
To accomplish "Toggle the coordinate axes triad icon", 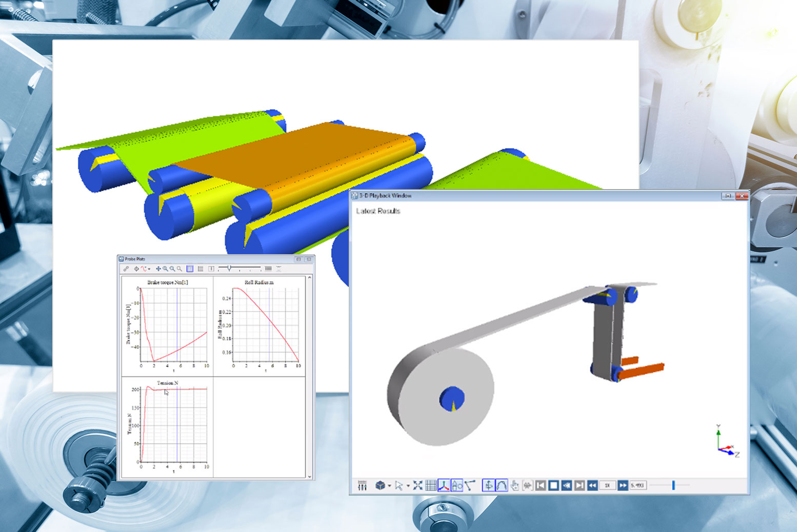I will [444, 485].
